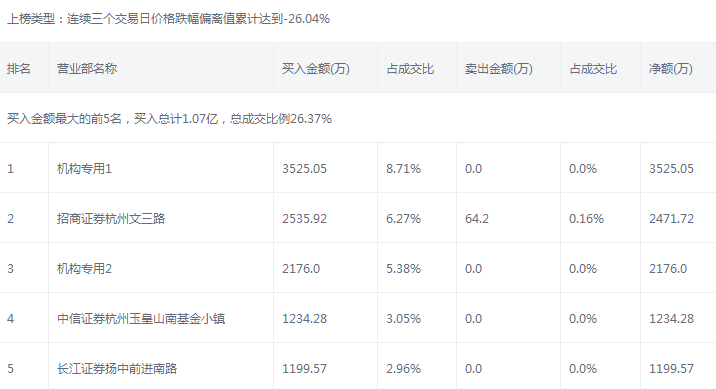Select 招商证券杭州文三路 brokerage name
716x389 pixels.
(x=111, y=219)
